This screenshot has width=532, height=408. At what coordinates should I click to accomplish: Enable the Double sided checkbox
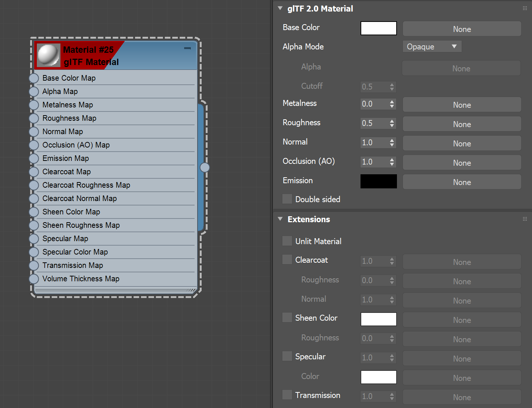287,199
